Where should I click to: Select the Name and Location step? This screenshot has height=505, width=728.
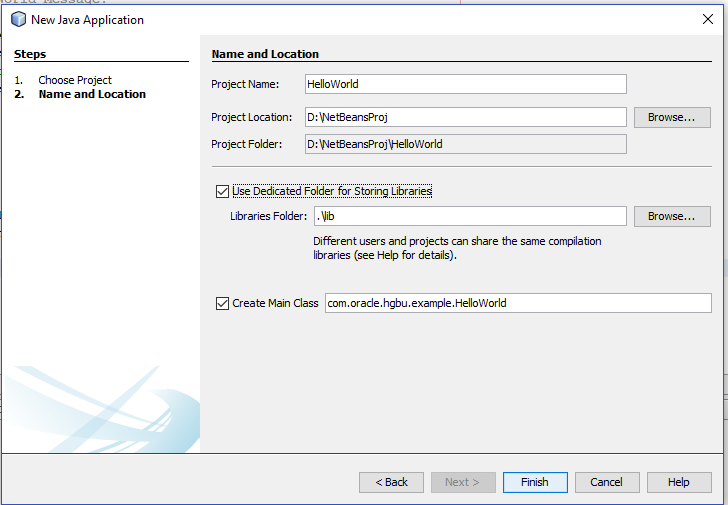pos(92,94)
